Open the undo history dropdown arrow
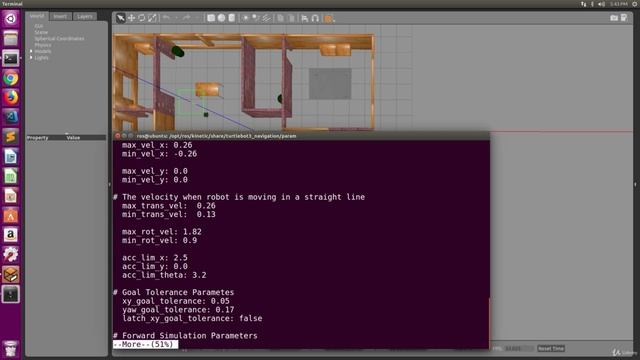640x360 pixels. pos(176,18)
